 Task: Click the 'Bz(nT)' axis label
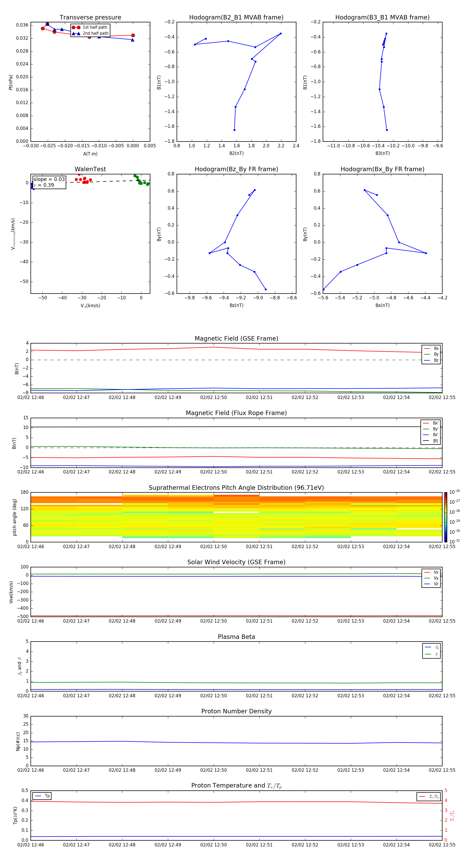click(236, 305)
